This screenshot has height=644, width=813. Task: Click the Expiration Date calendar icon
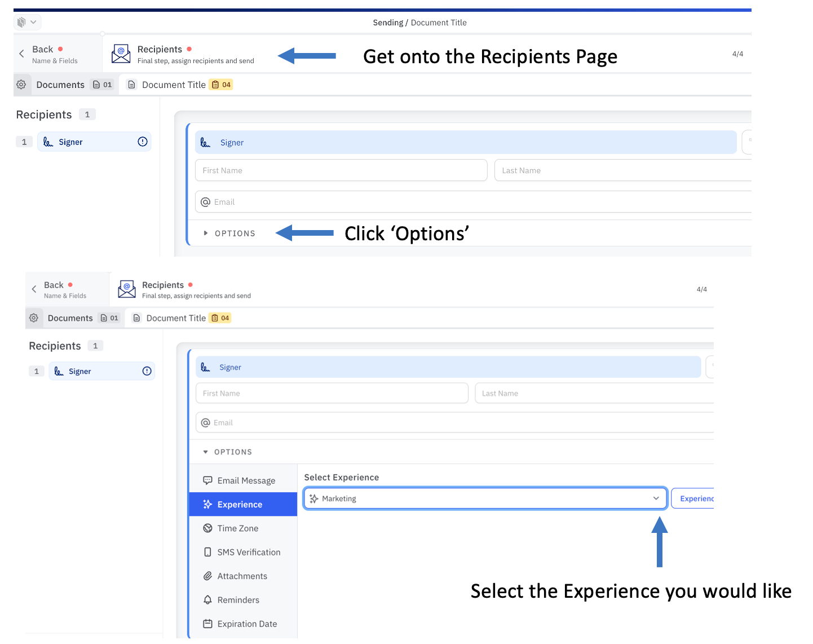coord(207,624)
